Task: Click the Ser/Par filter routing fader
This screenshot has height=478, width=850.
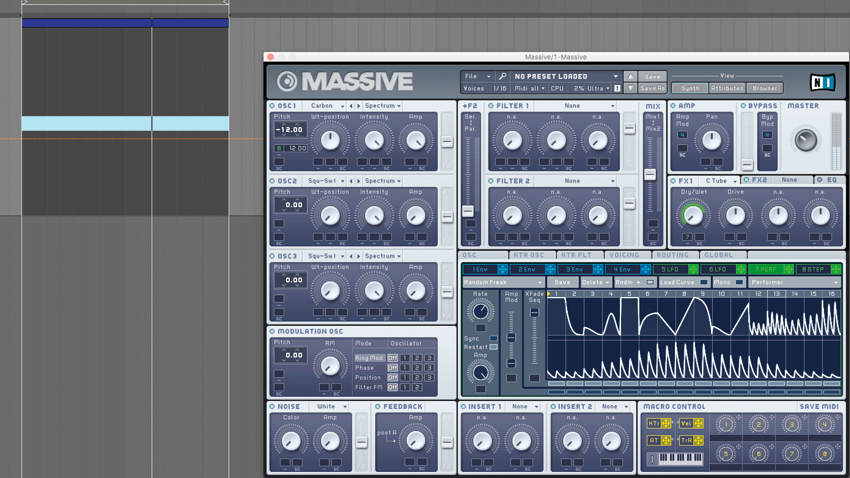Action: coord(468,211)
